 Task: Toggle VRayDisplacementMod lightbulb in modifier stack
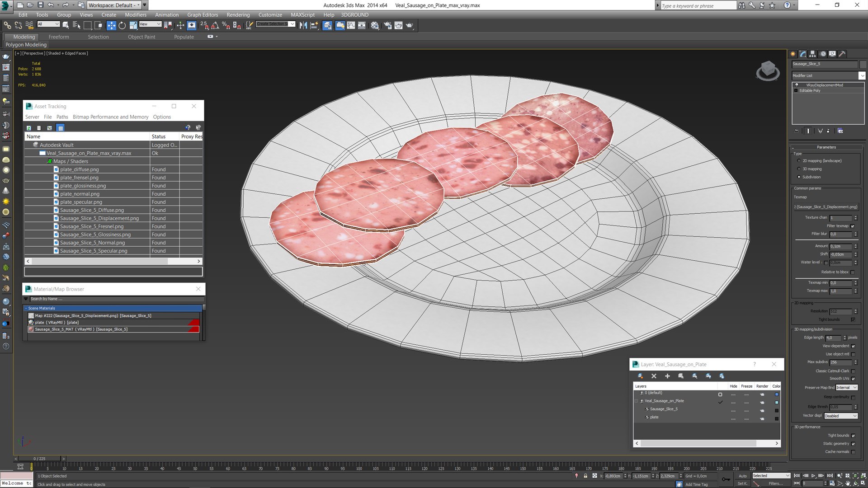click(x=797, y=85)
